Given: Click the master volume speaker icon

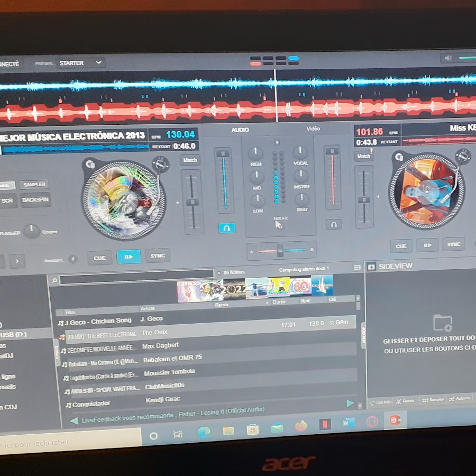Looking at the screenshot, I should (x=448, y=58).
